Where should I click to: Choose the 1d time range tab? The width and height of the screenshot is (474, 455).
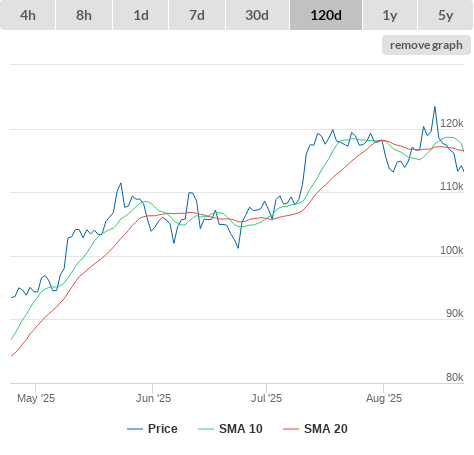click(x=141, y=15)
